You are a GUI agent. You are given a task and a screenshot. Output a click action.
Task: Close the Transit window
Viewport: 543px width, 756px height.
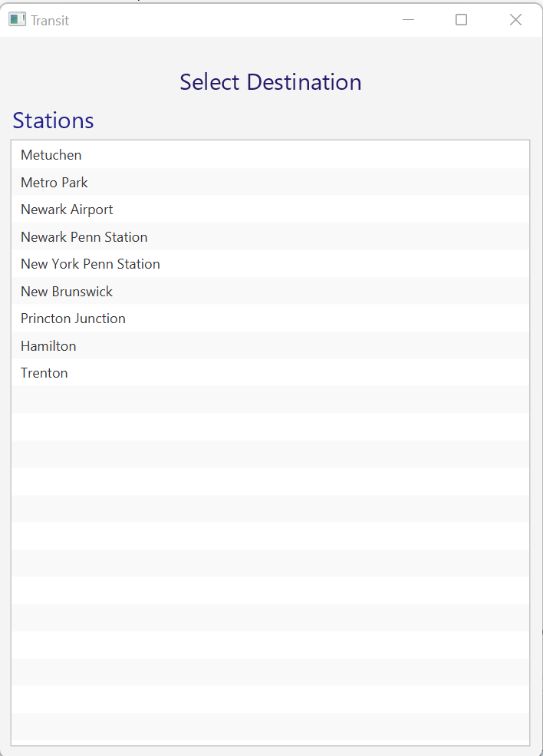[515, 20]
